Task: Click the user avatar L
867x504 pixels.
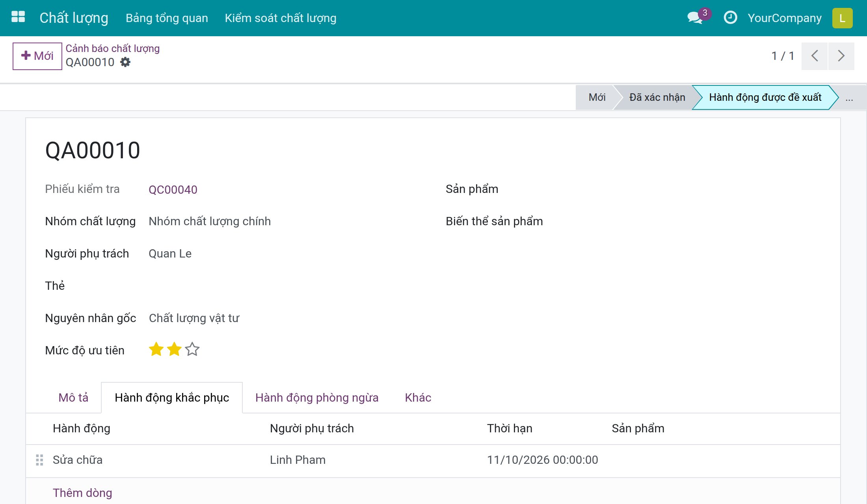Action: coord(842,18)
